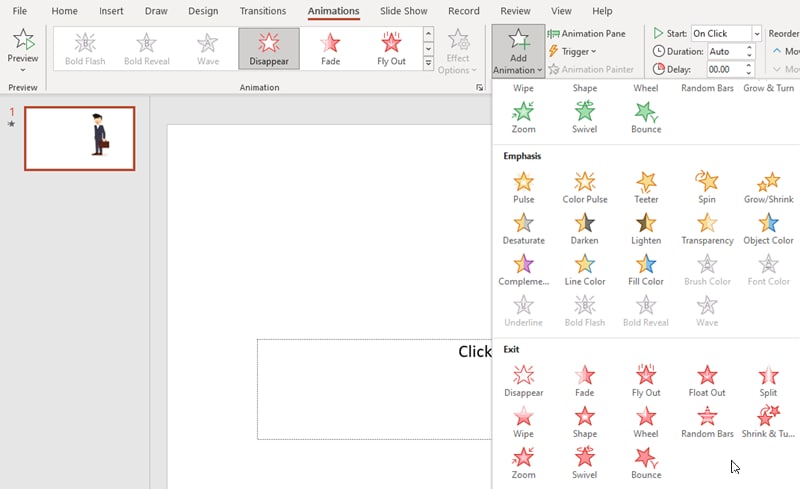
Task: Select the Grow/Shrink emphasis effect
Action: click(768, 187)
